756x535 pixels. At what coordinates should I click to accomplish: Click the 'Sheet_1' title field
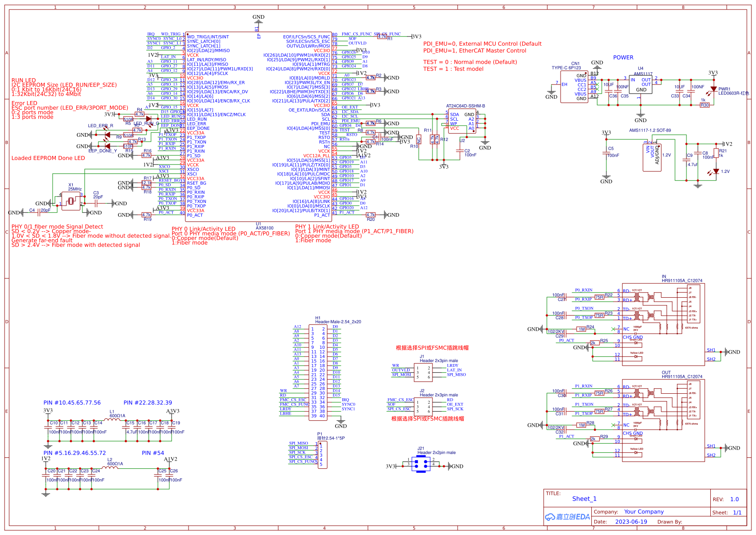(584, 499)
